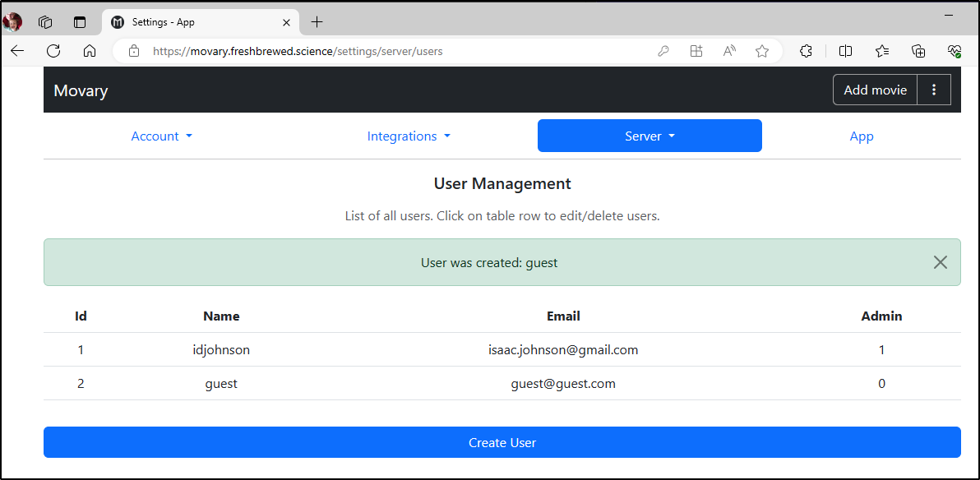Click the address bar URL field
The height and width of the screenshot is (480, 980).
pos(400,51)
